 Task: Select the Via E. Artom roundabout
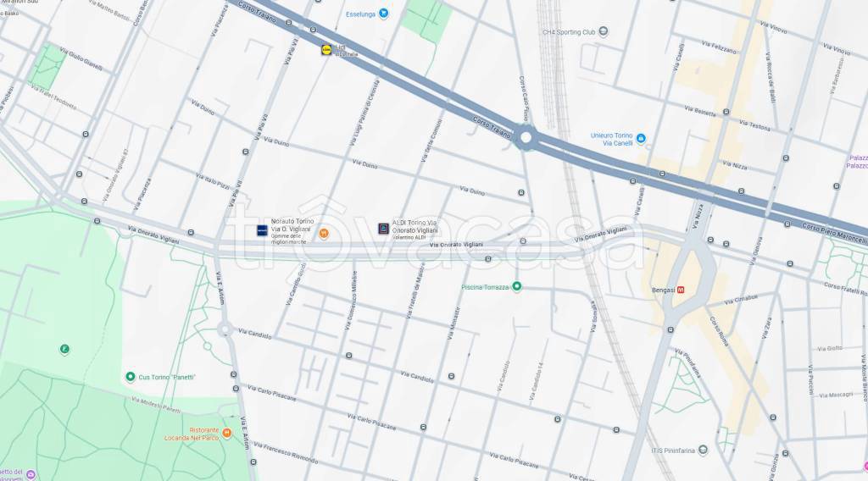point(225,329)
